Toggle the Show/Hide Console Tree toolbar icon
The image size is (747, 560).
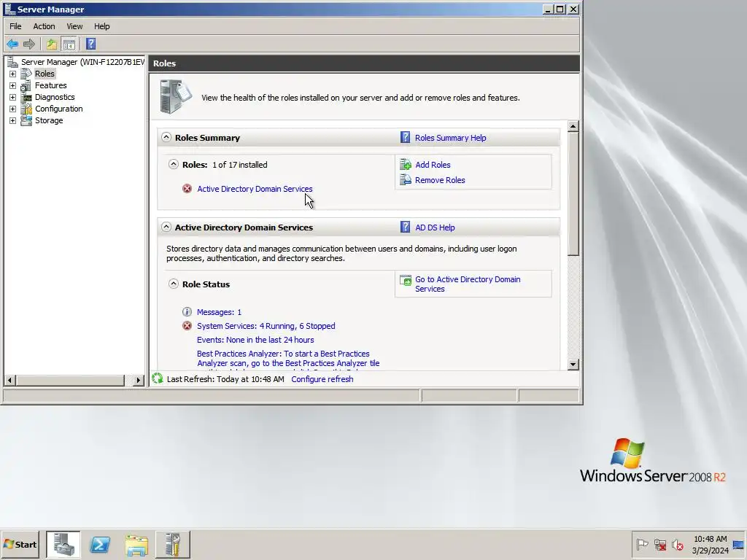coord(69,44)
